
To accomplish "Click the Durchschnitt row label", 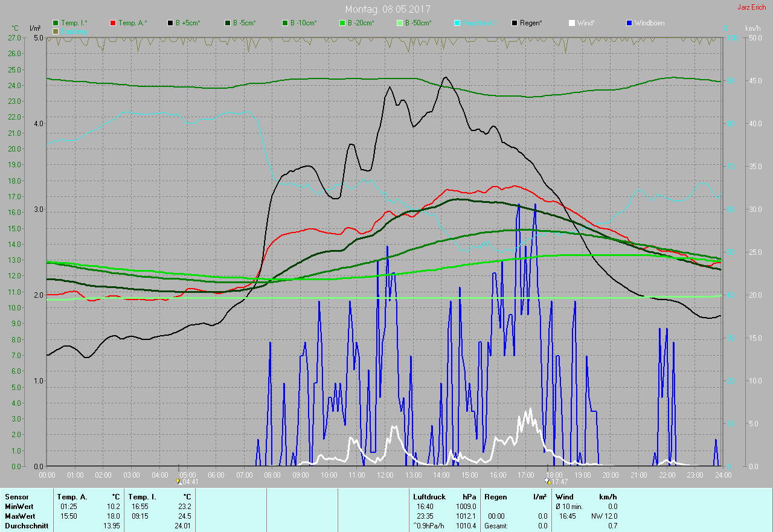I will pyautogui.click(x=27, y=526).
